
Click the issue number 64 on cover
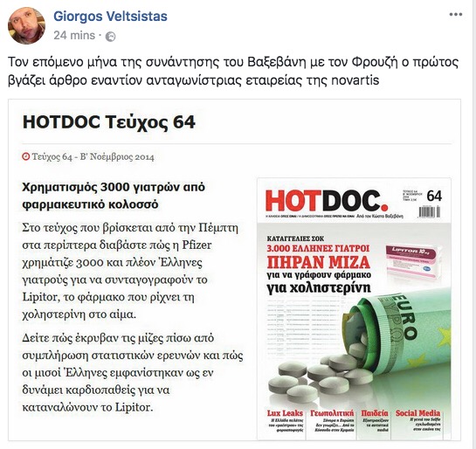pyautogui.click(x=434, y=196)
